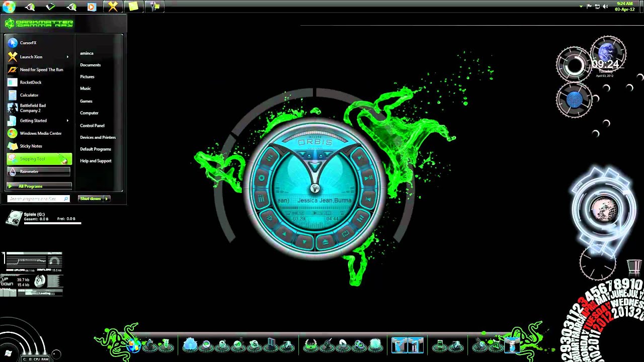This screenshot has width=644, height=362.
Task: Open Computer from Start menu
Action: tap(89, 113)
